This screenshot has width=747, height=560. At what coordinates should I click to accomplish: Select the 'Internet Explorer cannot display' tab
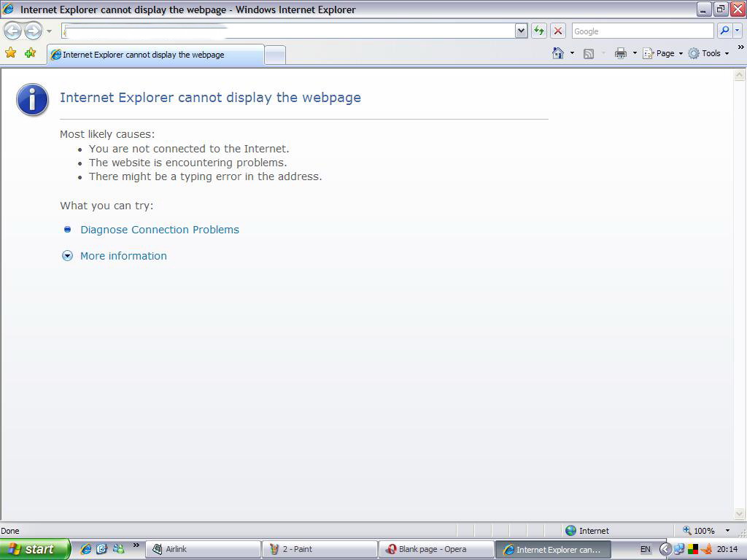[155, 55]
